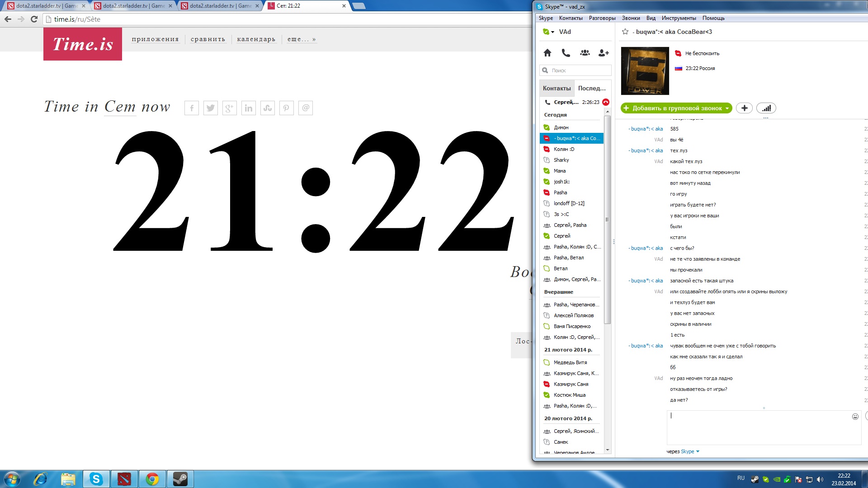Click the create group icon
This screenshot has width=868, height=488.
(x=585, y=53)
